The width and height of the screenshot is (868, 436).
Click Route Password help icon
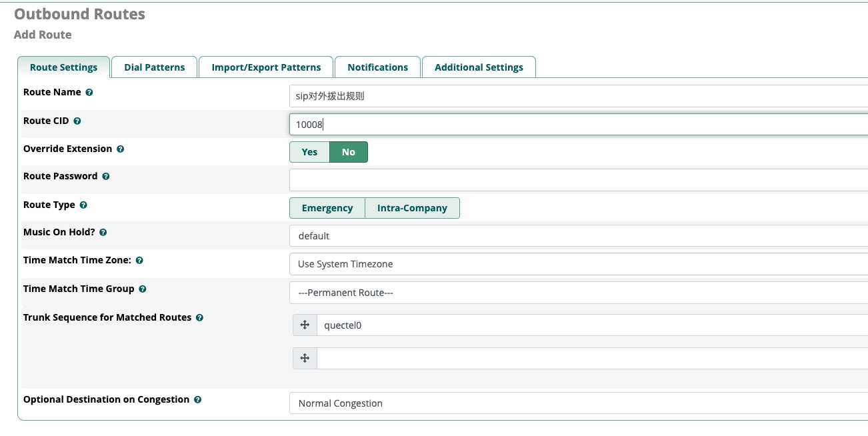(106, 177)
